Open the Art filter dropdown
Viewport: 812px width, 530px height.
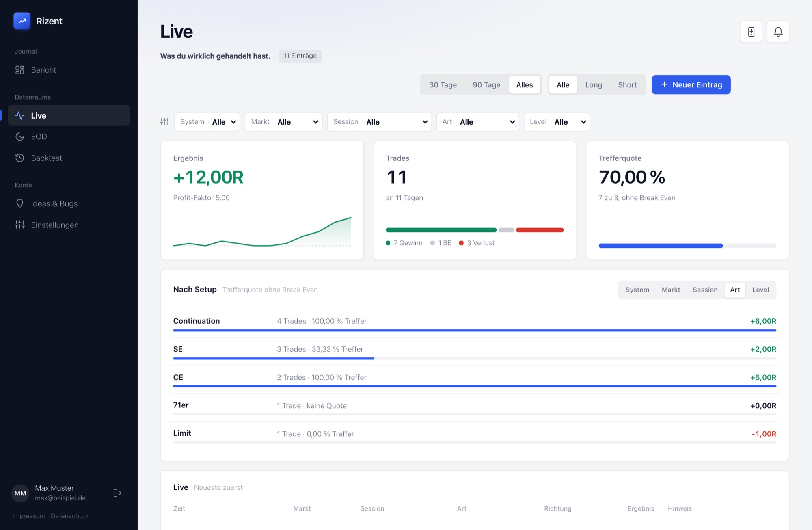477,122
